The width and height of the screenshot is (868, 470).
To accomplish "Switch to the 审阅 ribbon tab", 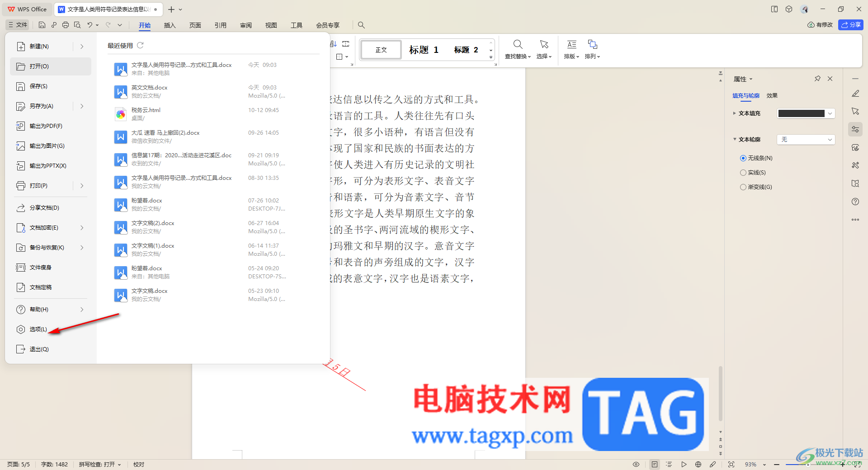I will point(245,25).
